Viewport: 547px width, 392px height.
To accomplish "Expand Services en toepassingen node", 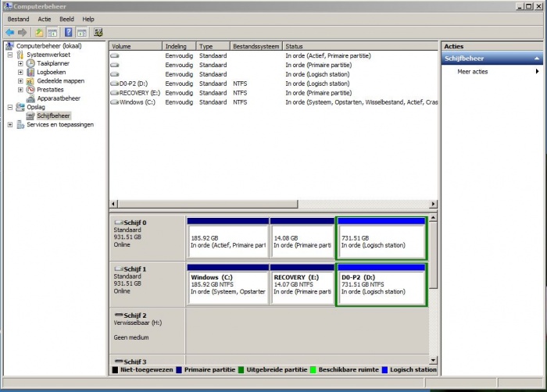I will (x=10, y=124).
